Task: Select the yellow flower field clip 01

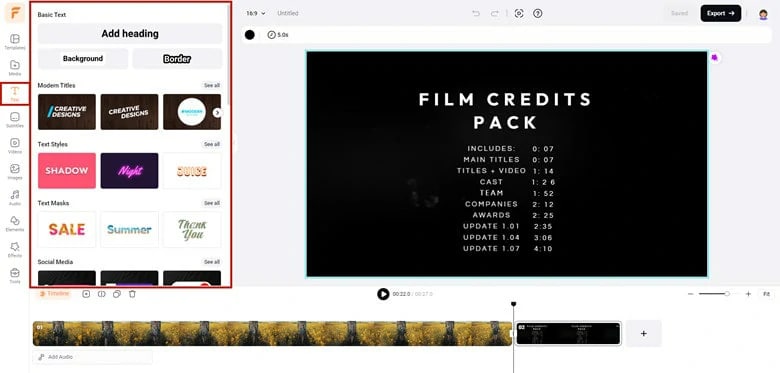Action: [273, 333]
